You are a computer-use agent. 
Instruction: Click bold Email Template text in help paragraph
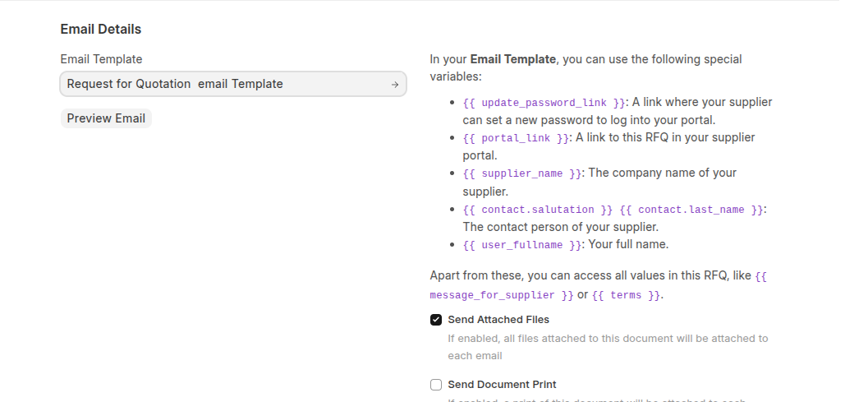click(x=513, y=59)
